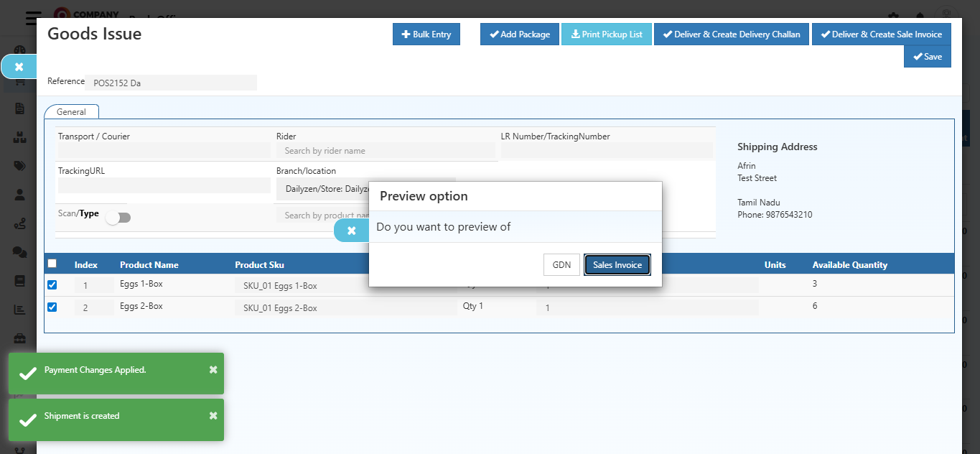Open the Rider search box
Viewport: 980px width, 454px height.
point(385,151)
